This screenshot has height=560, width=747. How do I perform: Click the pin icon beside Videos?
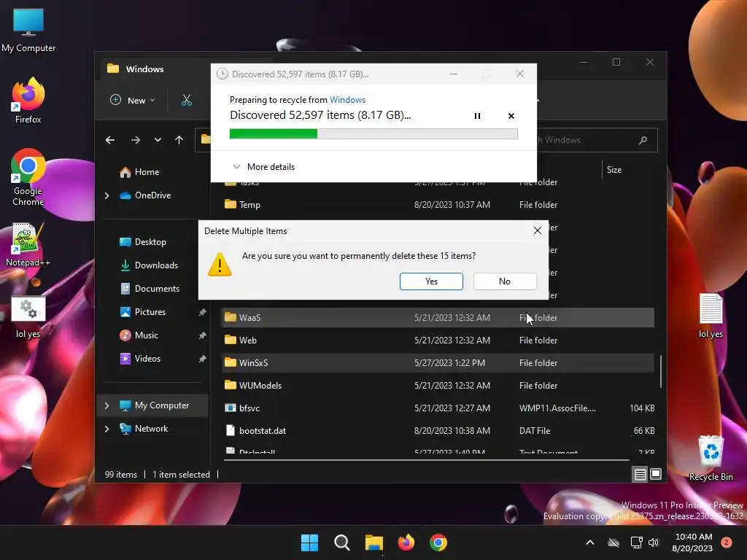pos(203,359)
